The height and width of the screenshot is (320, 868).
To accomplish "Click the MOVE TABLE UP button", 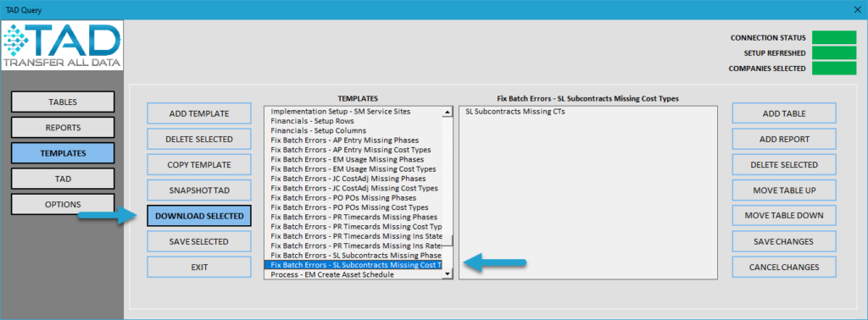I will click(x=784, y=190).
